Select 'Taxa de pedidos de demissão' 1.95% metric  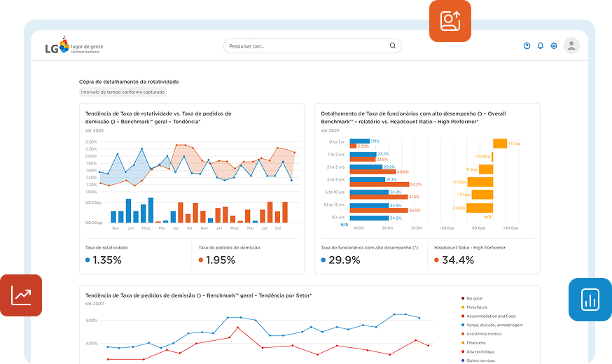click(217, 260)
